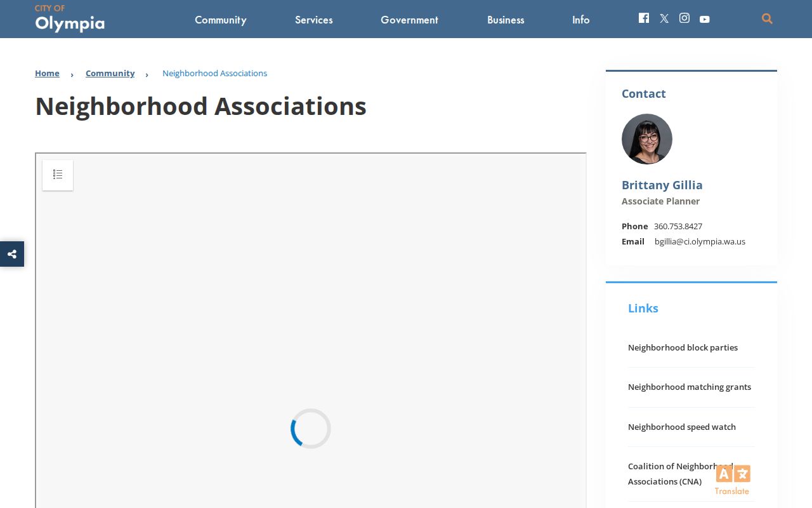The width and height of the screenshot is (812, 508).
Task: Click the Neighborhood Associations page heading
Action: point(200,106)
